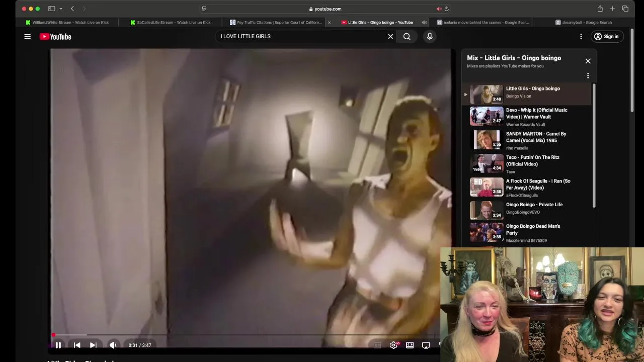The image size is (644, 362).
Task: Show Safari tab overview
Action: click(625, 9)
